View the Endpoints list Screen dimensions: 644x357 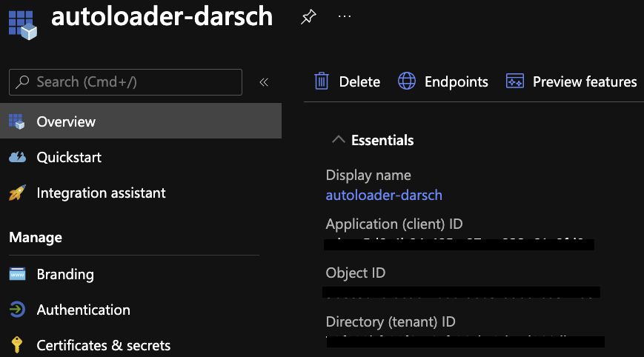(x=457, y=81)
